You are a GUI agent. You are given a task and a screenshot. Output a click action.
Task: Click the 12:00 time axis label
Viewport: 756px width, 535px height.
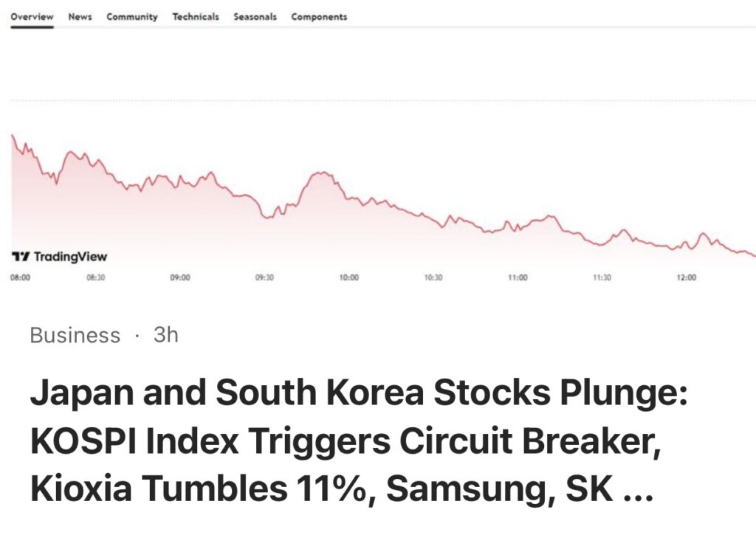[x=687, y=277]
